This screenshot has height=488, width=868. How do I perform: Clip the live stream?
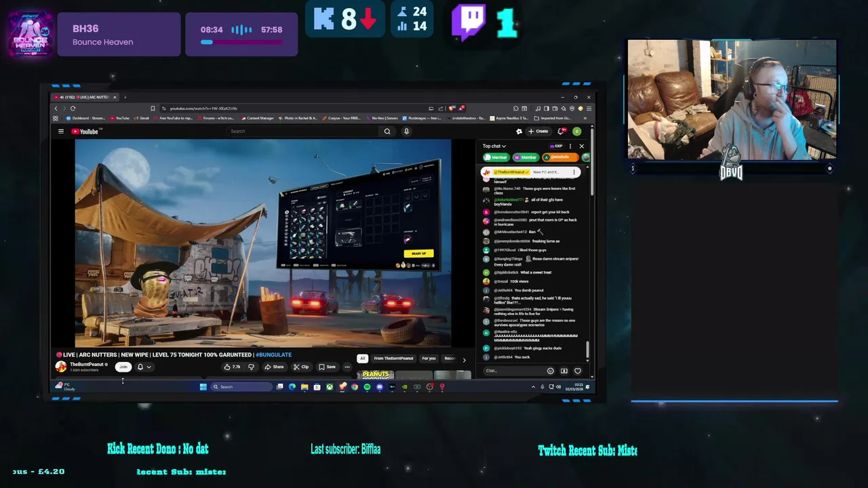point(301,367)
